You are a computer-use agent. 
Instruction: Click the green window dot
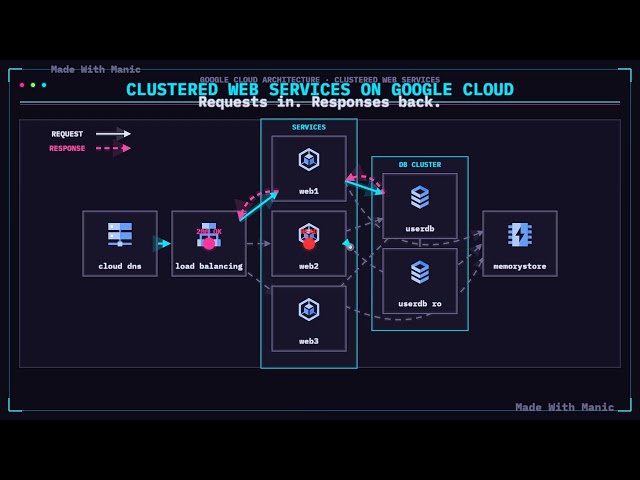click(x=33, y=85)
